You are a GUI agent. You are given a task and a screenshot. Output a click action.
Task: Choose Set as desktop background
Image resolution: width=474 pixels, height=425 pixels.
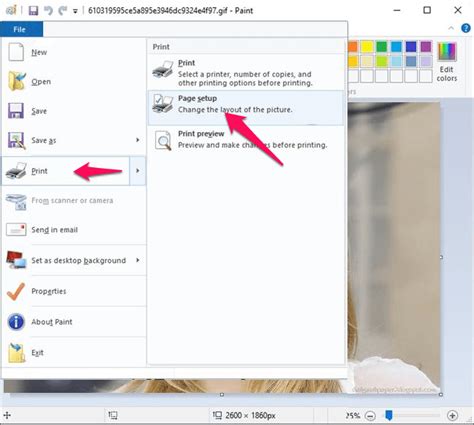tap(66, 260)
